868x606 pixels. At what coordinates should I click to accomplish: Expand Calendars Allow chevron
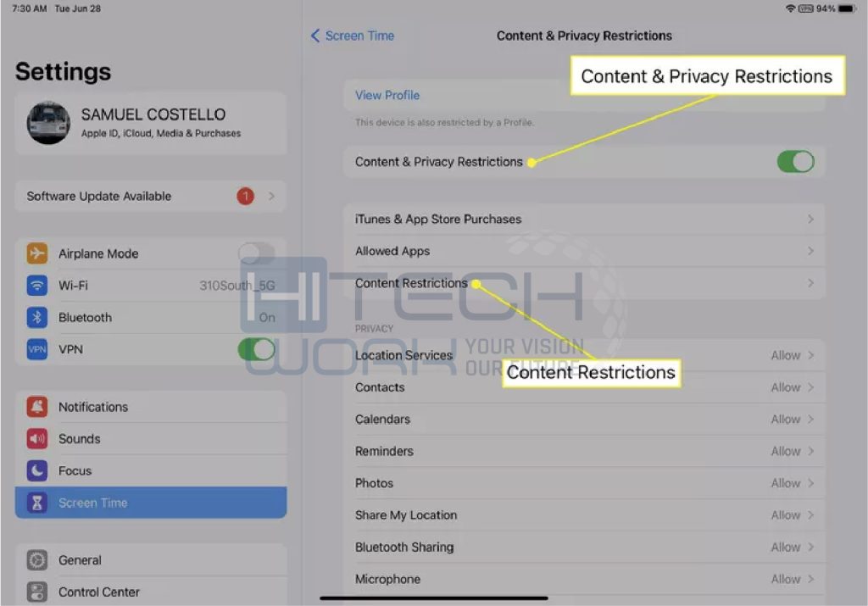(x=810, y=420)
